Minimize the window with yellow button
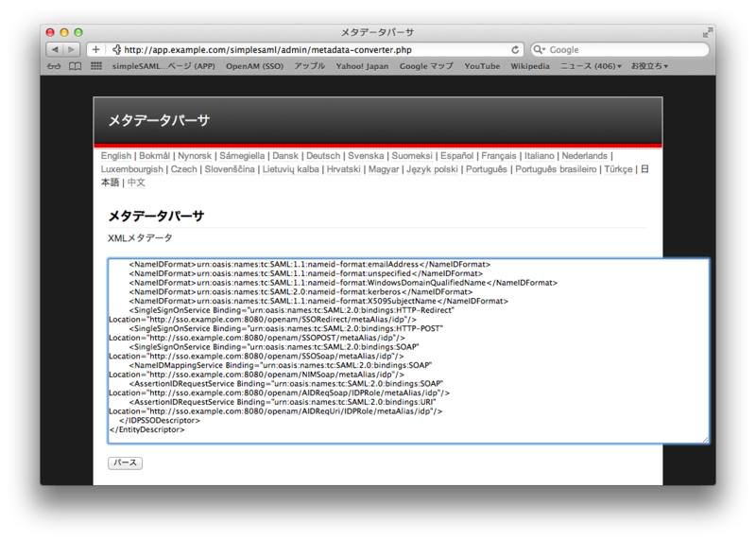756x541 pixels. 64,32
